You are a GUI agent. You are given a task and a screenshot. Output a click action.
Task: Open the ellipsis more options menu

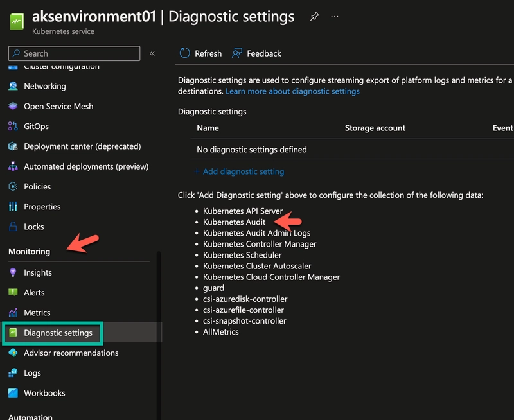pyautogui.click(x=335, y=17)
